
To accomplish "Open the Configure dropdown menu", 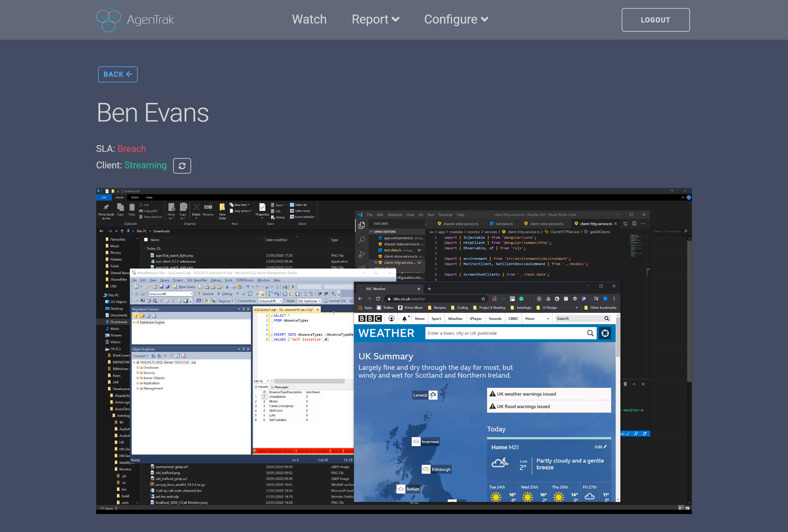I will [x=456, y=19].
